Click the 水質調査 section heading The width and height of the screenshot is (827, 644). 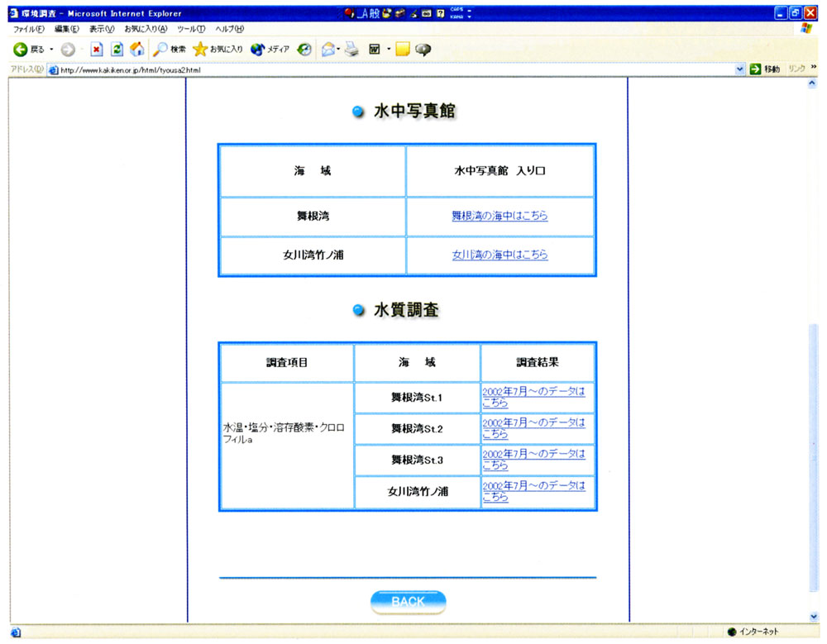pos(405,310)
